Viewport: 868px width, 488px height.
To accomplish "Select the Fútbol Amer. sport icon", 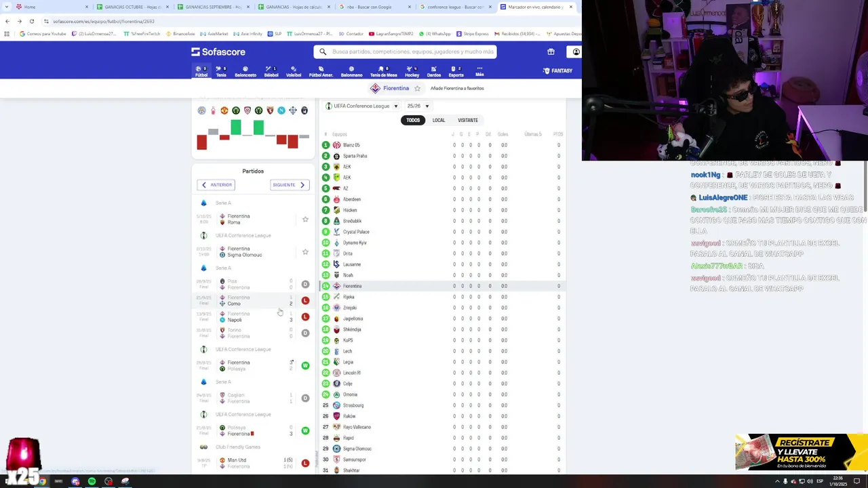I will coord(321,71).
